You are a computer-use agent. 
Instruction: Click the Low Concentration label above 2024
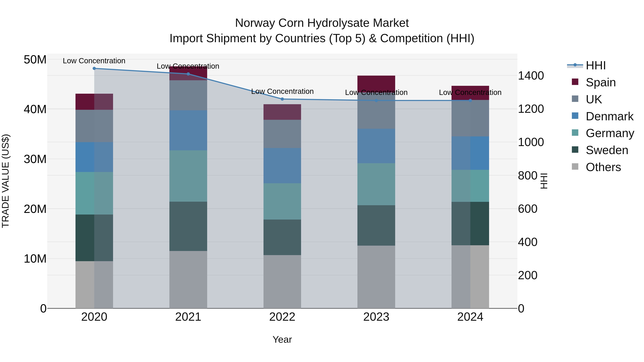(470, 92)
